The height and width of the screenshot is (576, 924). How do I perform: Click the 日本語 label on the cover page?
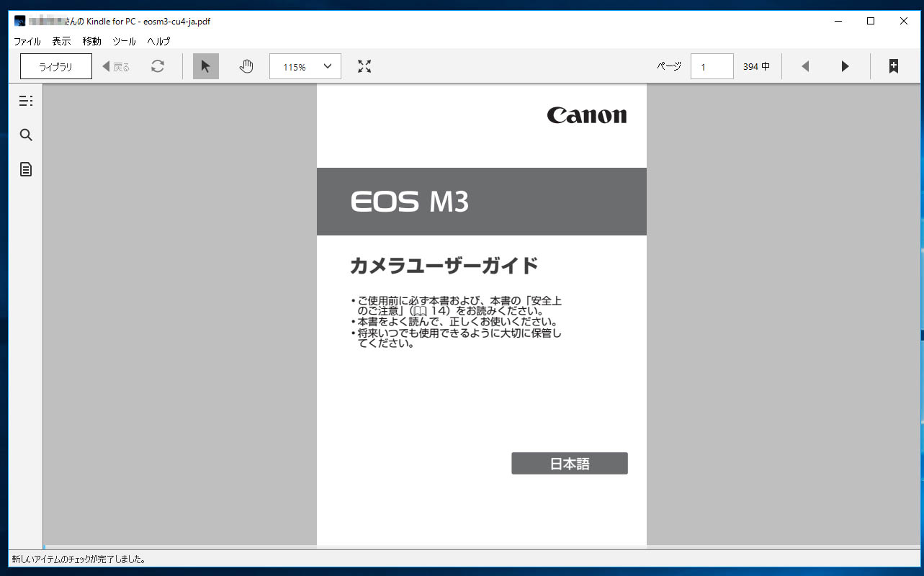[x=570, y=464]
